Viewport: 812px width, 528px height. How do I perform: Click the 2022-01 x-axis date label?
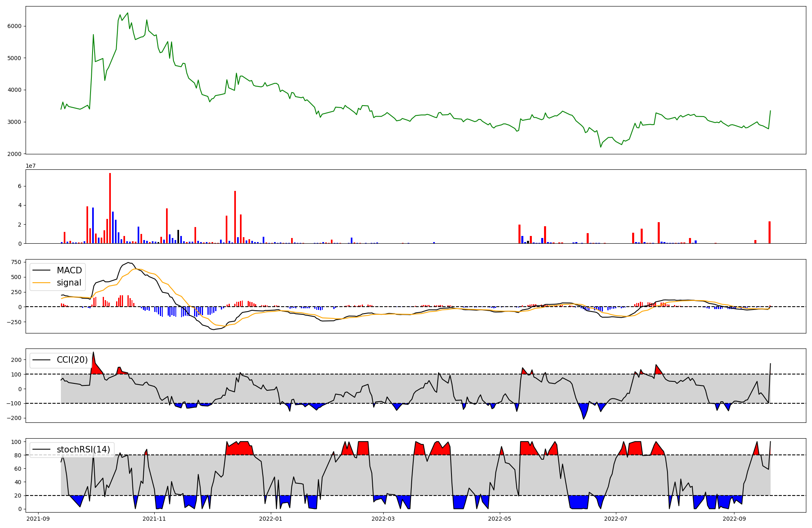coord(270,519)
